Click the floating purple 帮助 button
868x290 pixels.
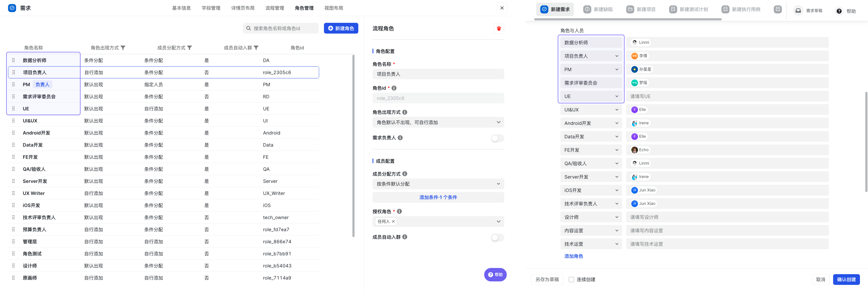(x=495, y=275)
